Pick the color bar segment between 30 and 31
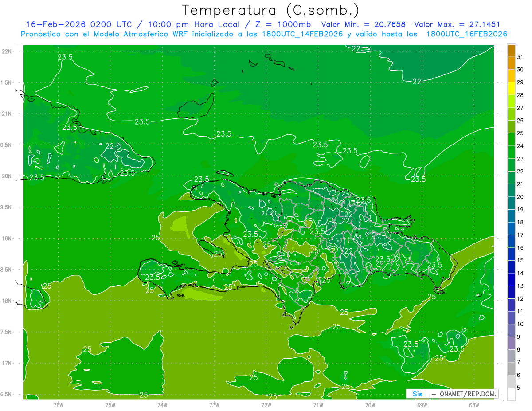The height and width of the screenshot is (411, 532). click(511, 63)
